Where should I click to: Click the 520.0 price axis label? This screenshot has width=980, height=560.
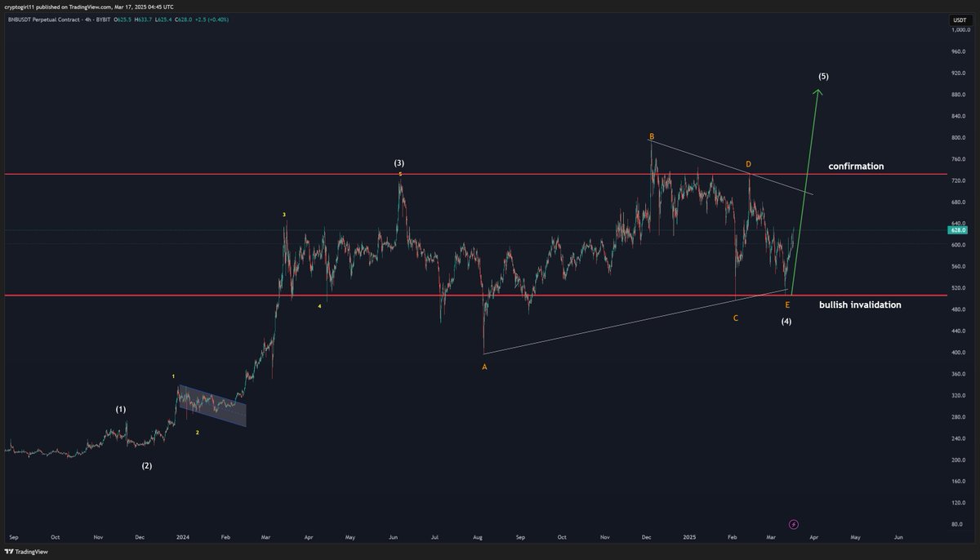[x=959, y=288]
